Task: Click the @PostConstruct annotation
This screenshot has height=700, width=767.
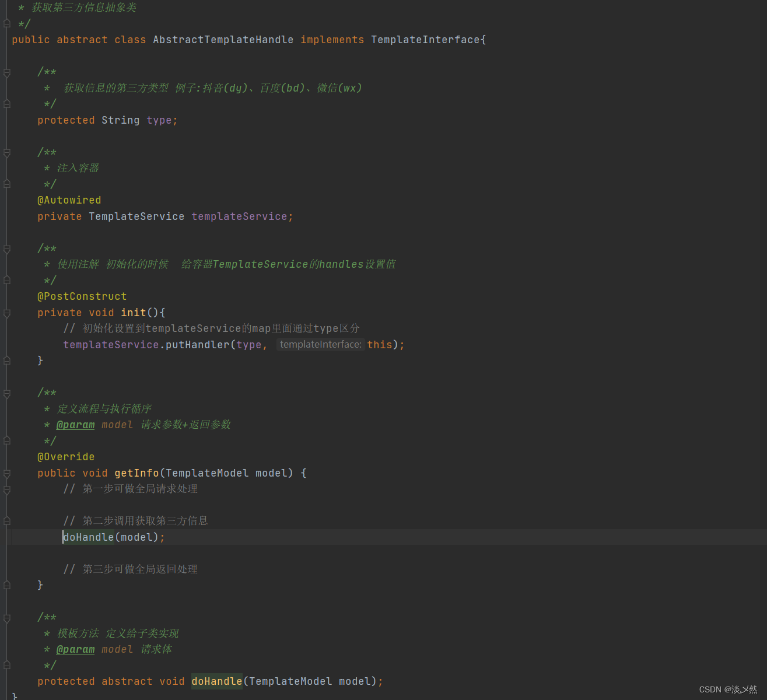Action: (x=82, y=296)
